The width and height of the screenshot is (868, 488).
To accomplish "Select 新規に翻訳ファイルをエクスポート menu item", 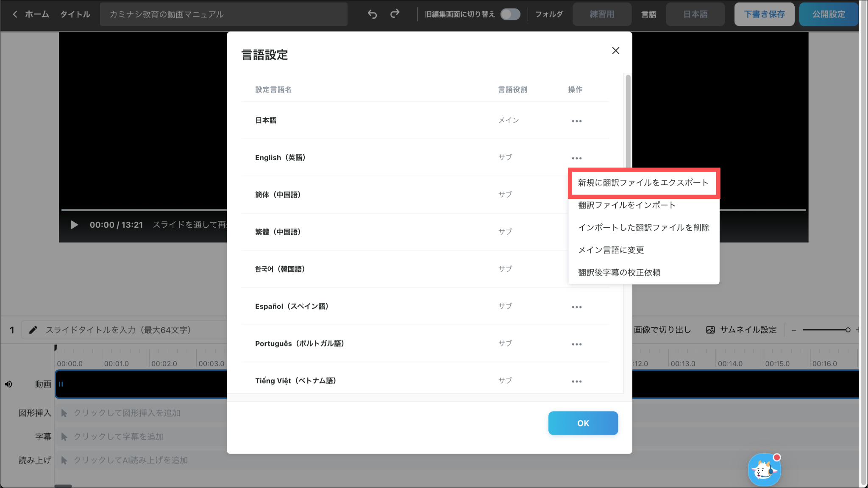I will (643, 183).
